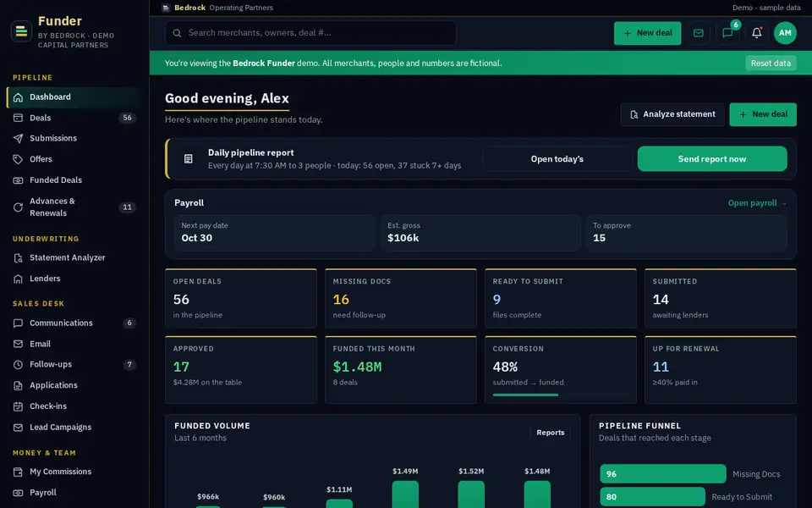Viewport: 812px width, 508px height.
Task: Click the Follow-ups clock icon
Action: click(x=18, y=365)
